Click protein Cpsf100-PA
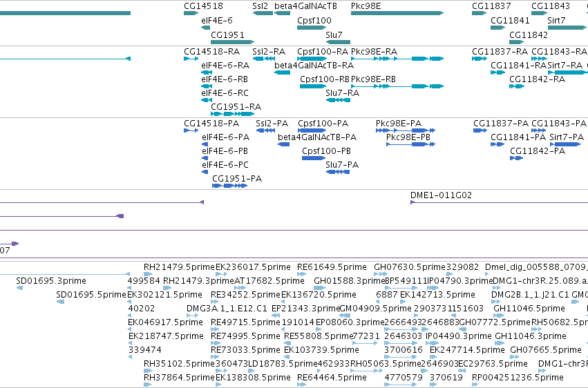This screenshot has width=588, height=388. click(x=323, y=123)
